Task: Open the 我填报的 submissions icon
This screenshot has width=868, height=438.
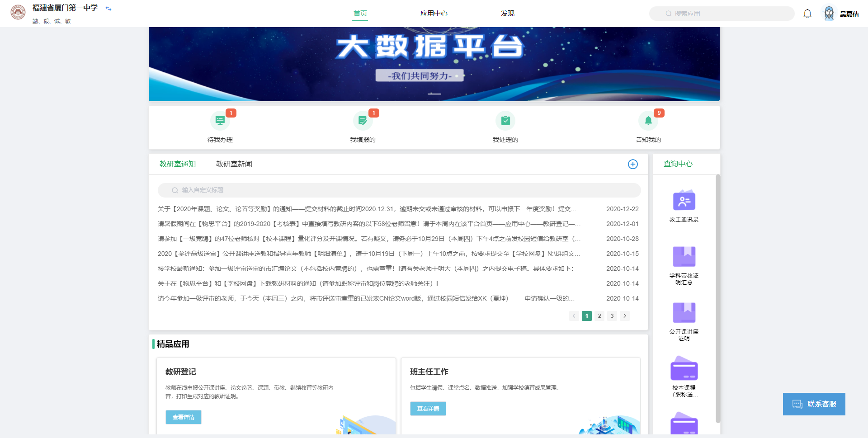Action: coord(363,121)
